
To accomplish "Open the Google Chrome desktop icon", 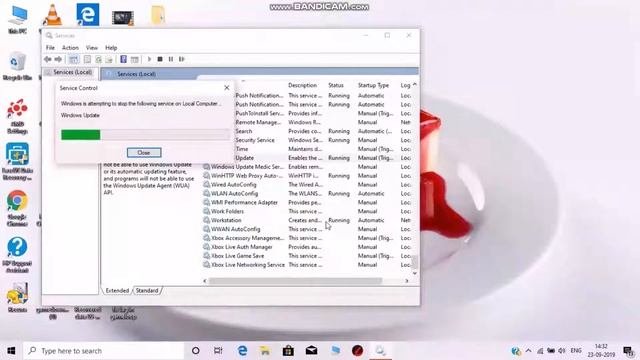I will point(17,208).
